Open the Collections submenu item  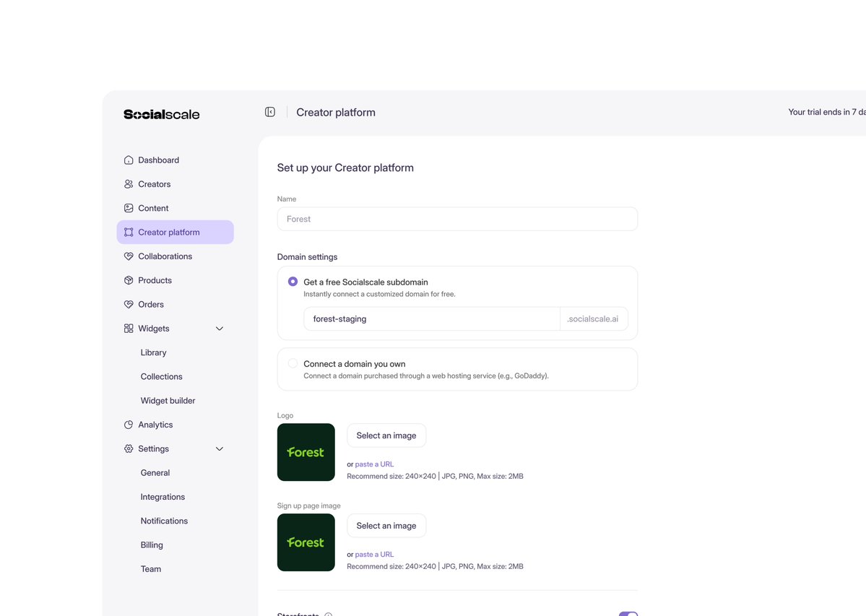(161, 376)
